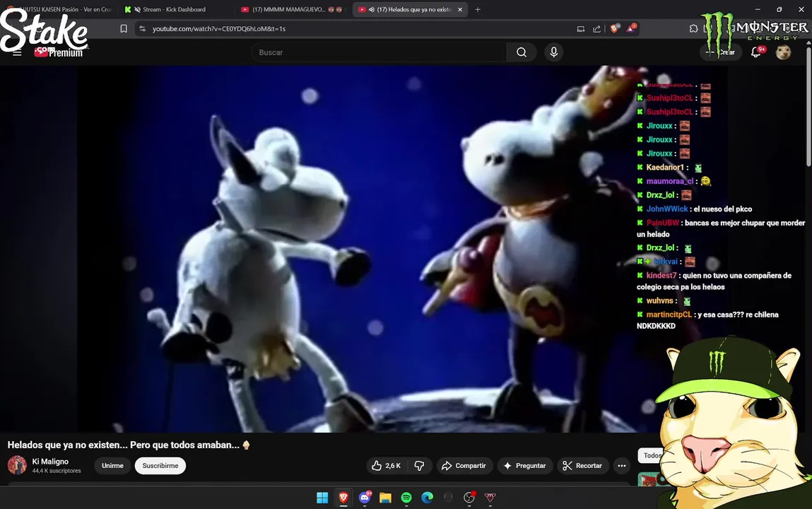View site information icon in address bar
Screen dimensions: 812x509
point(143,29)
